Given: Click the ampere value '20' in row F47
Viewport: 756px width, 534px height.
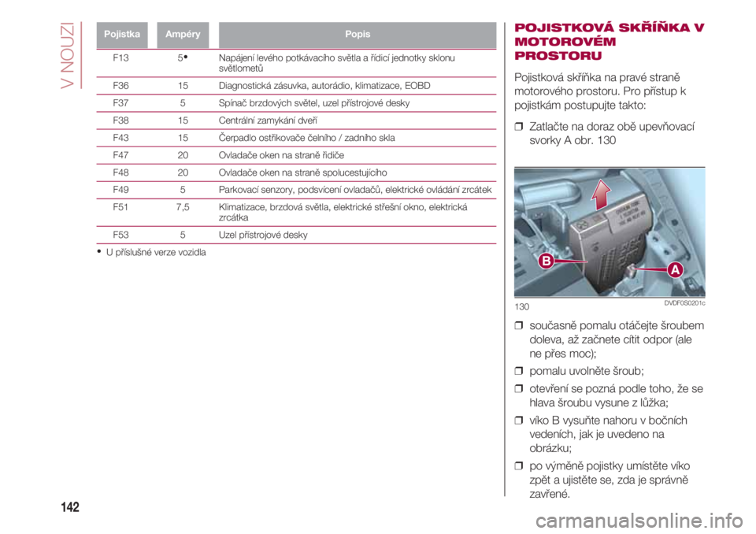Looking at the screenshot, I should [x=183, y=155].
